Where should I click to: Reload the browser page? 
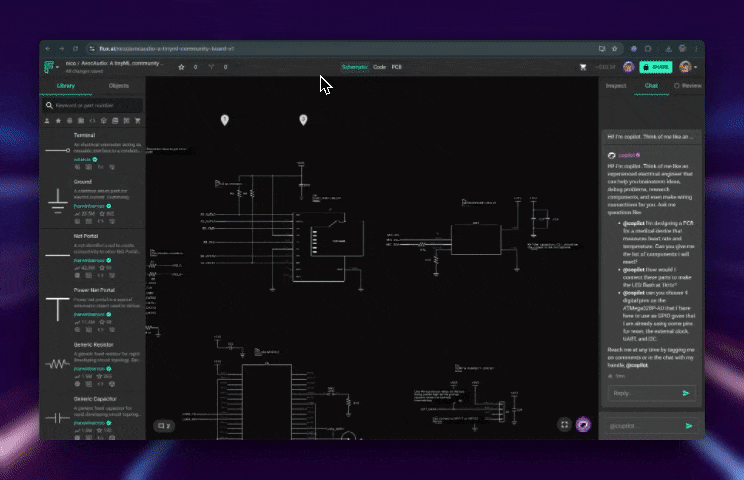pyautogui.click(x=75, y=49)
